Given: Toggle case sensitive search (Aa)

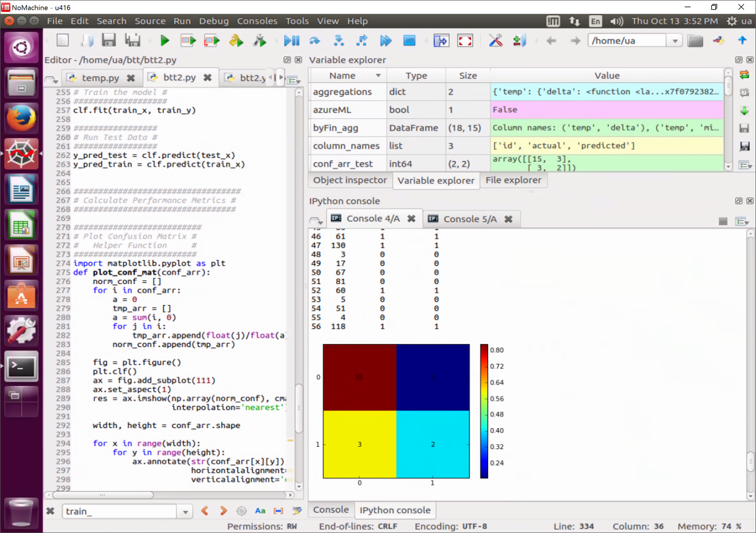Looking at the screenshot, I should (260, 511).
